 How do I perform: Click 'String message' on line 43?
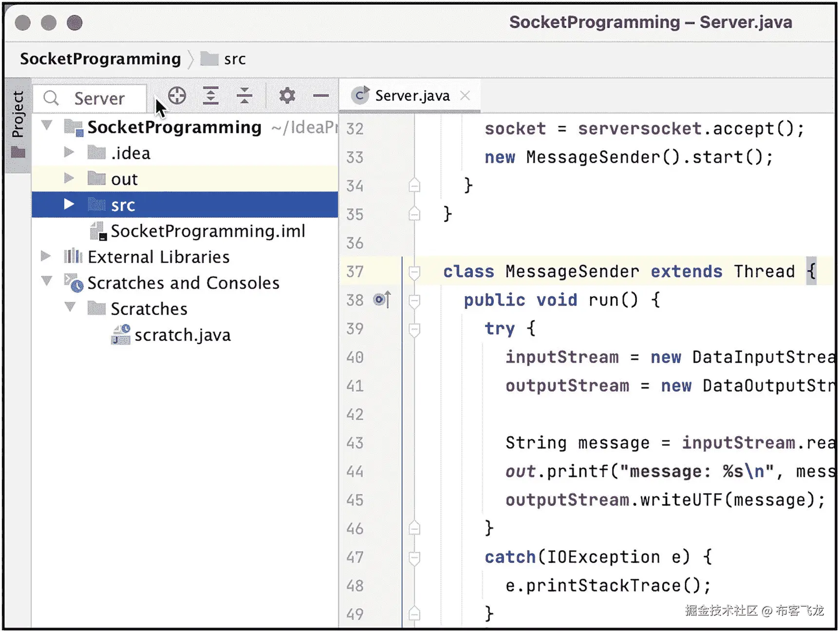[x=578, y=443]
